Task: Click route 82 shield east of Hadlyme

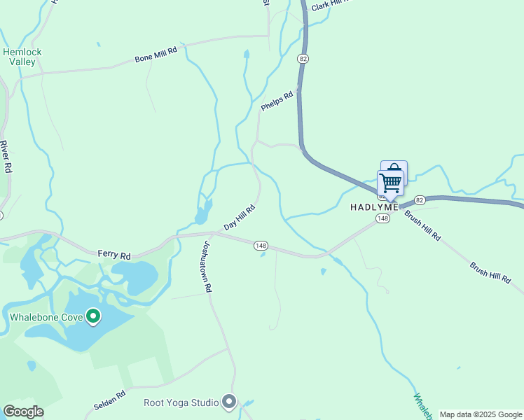Action: click(x=420, y=200)
